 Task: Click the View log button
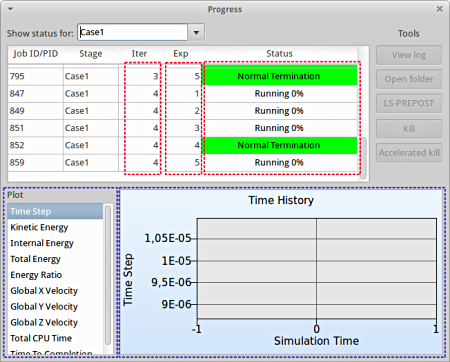pyautogui.click(x=409, y=55)
